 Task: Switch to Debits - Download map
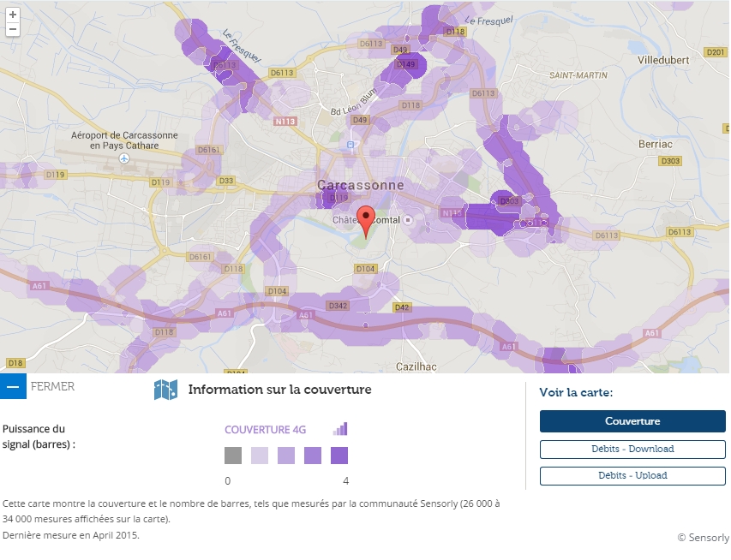coord(632,450)
